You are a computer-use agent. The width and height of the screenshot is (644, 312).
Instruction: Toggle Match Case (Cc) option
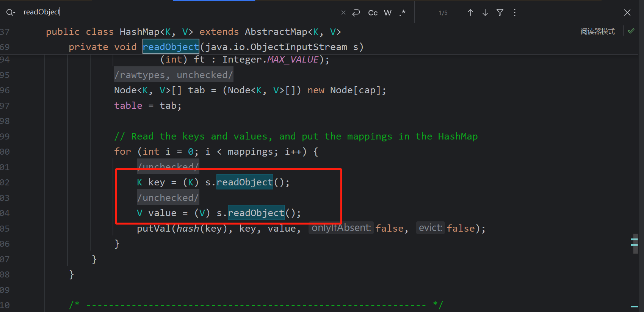tap(373, 13)
